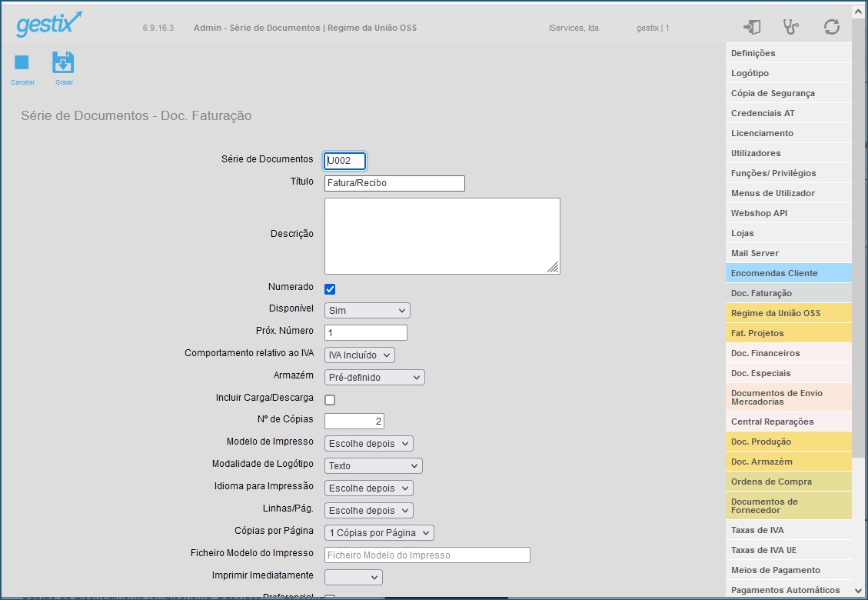Select Ordens de Compra menu item
This screenshot has width=868, height=600.
pyautogui.click(x=788, y=482)
